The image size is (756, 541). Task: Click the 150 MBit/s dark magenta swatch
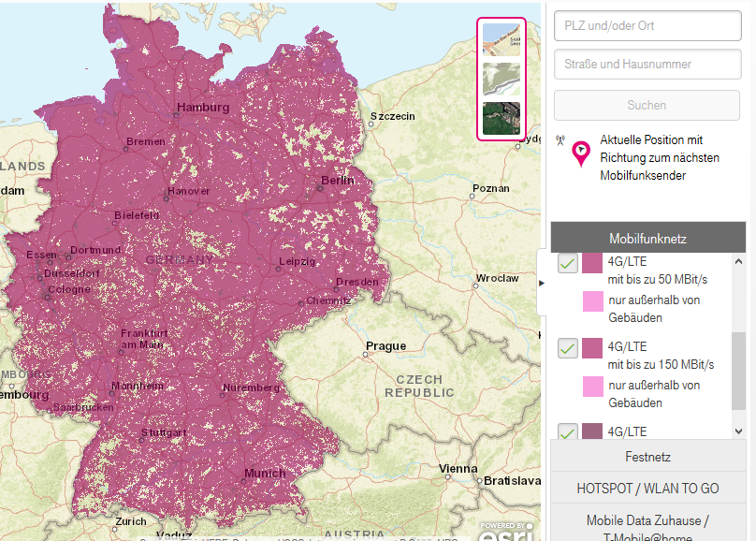pyautogui.click(x=592, y=348)
